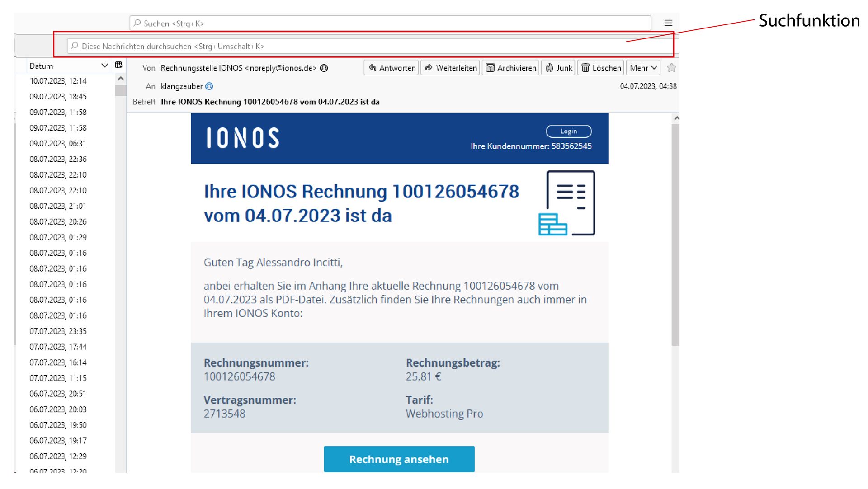The width and height of the screenshot is (868, 489).
Task: Click the customer number text 'Ihre Kundennummer: 583562545'
Action: pyautogui.click(x=531, y=146)
